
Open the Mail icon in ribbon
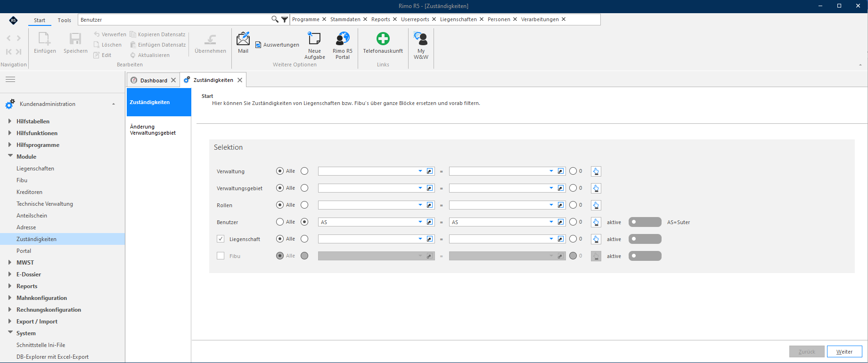pos(243,39)
